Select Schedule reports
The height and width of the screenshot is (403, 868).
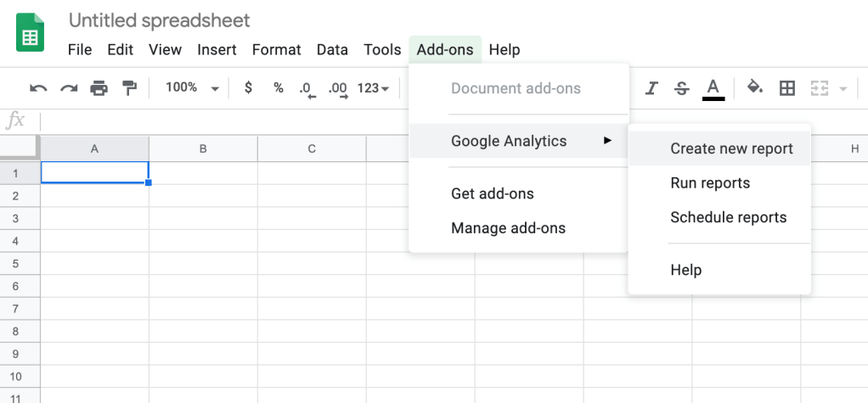pyautogui.click(x=719, y=217)
